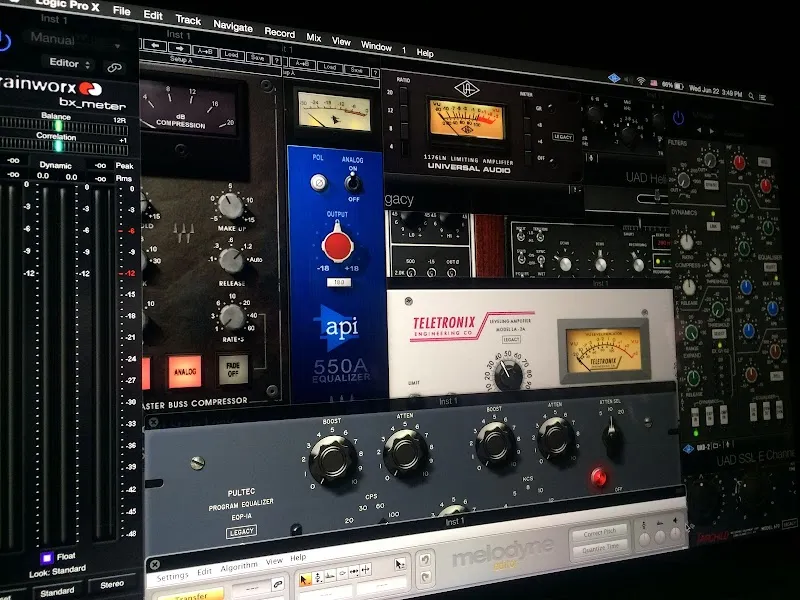The image size is (800, 600).
Task: Click the Correct Pitch button
Action: (599, 533)
